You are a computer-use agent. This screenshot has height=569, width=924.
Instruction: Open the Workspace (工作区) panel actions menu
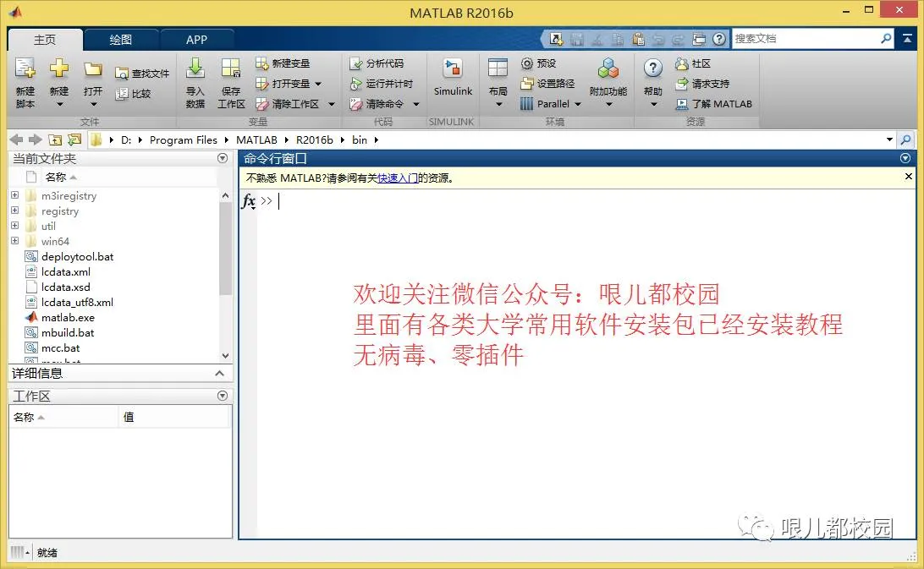tap(223, 396)
